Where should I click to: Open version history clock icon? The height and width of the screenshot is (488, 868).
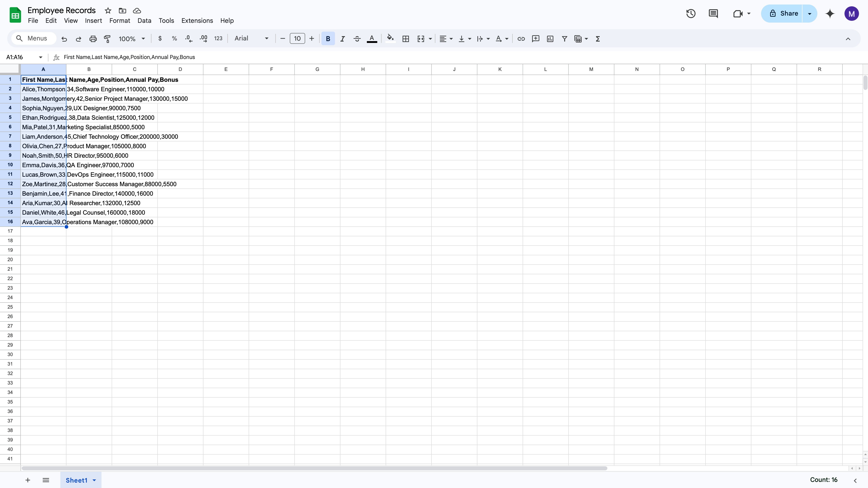(x=691, y=14)
